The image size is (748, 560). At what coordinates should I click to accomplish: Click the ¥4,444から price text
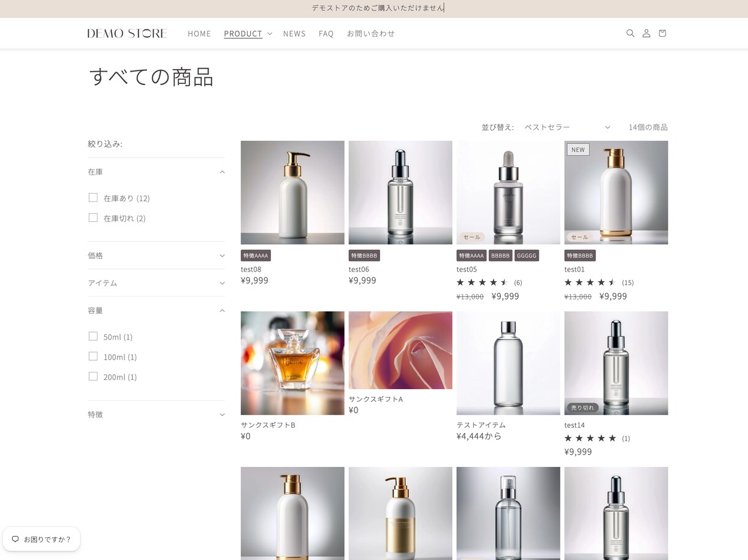(479, 436)
